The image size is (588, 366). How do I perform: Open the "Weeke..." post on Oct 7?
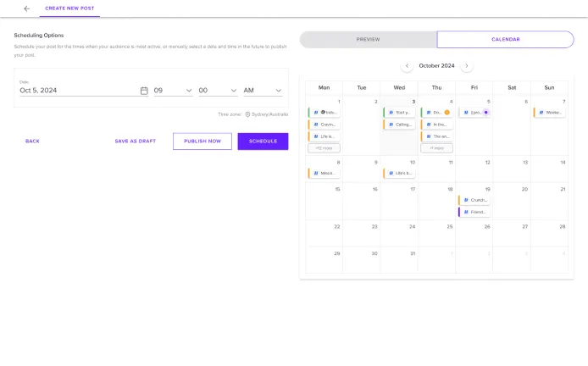pos(549,112)
